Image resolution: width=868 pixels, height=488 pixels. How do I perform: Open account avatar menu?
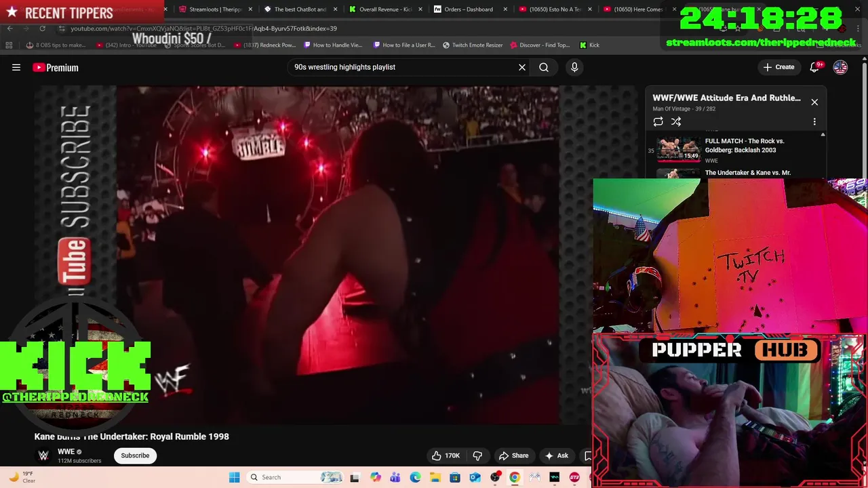[x=840, y=67]
